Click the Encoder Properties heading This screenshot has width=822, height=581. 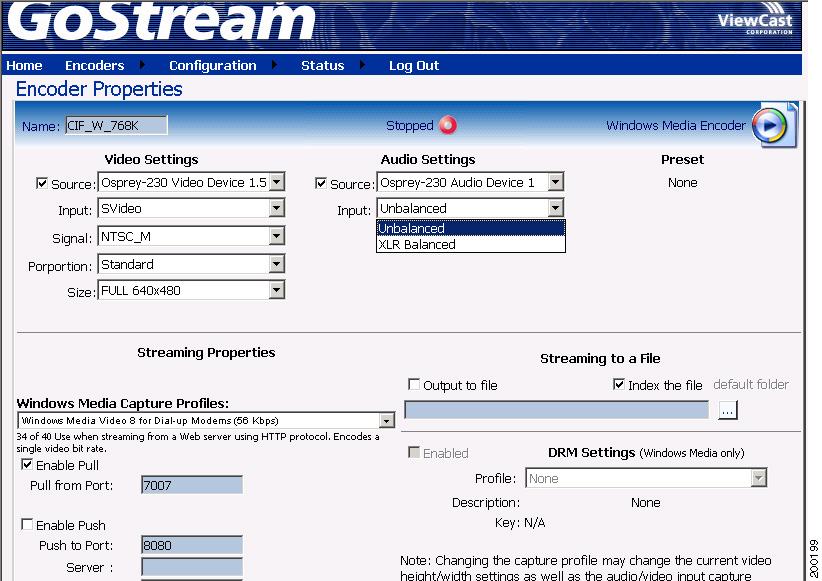tap(99, 89)
